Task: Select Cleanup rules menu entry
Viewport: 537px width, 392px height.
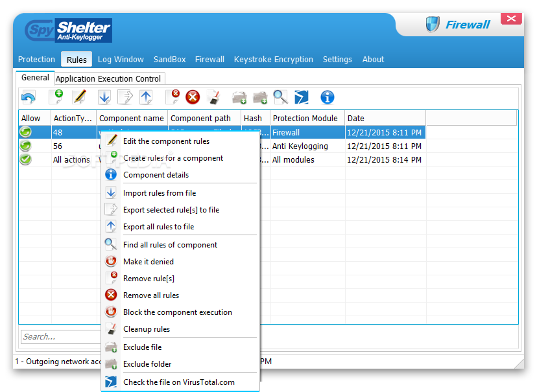Action: pos(180,329)
